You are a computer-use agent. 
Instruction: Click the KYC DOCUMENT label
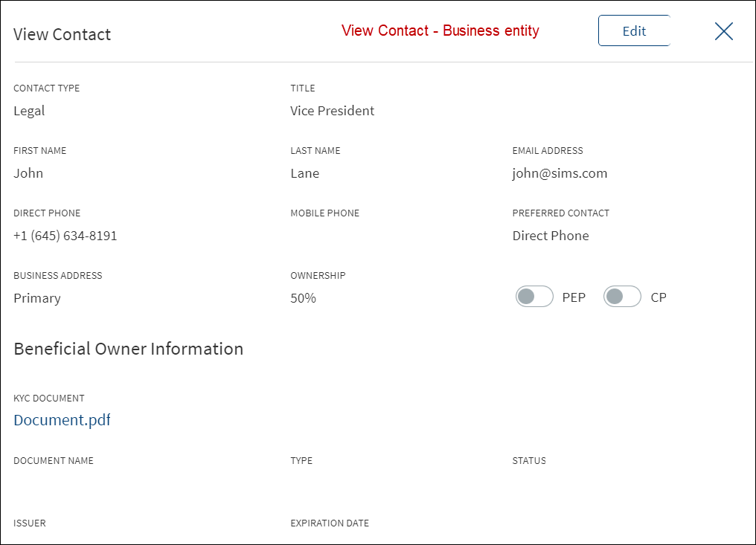(x=49, y=398)
